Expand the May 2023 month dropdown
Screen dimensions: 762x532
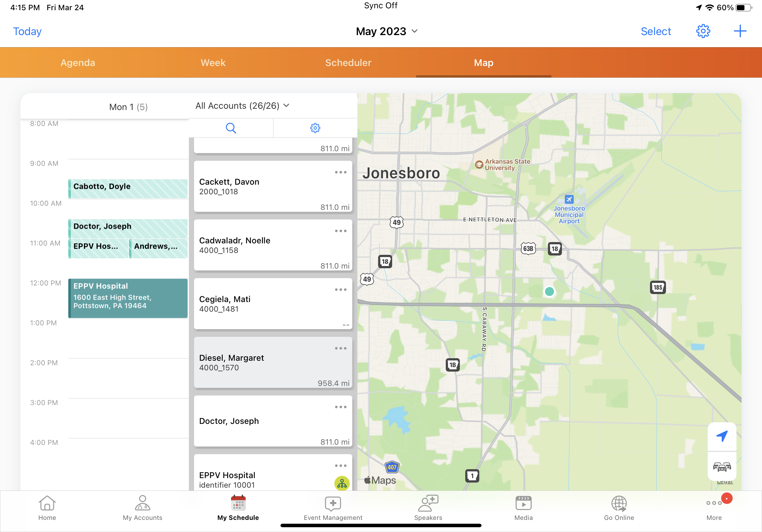(x=387, y=31)
